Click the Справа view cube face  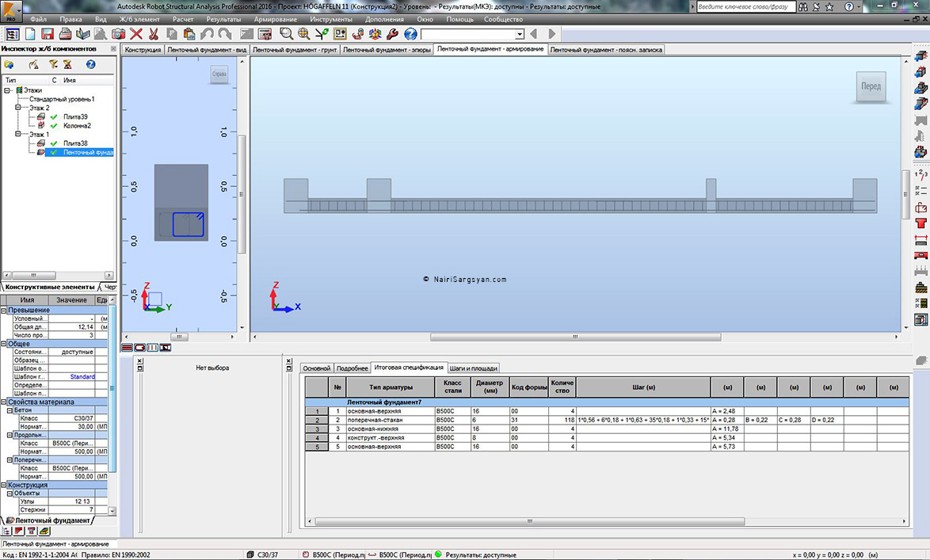(x=219, y=74)
